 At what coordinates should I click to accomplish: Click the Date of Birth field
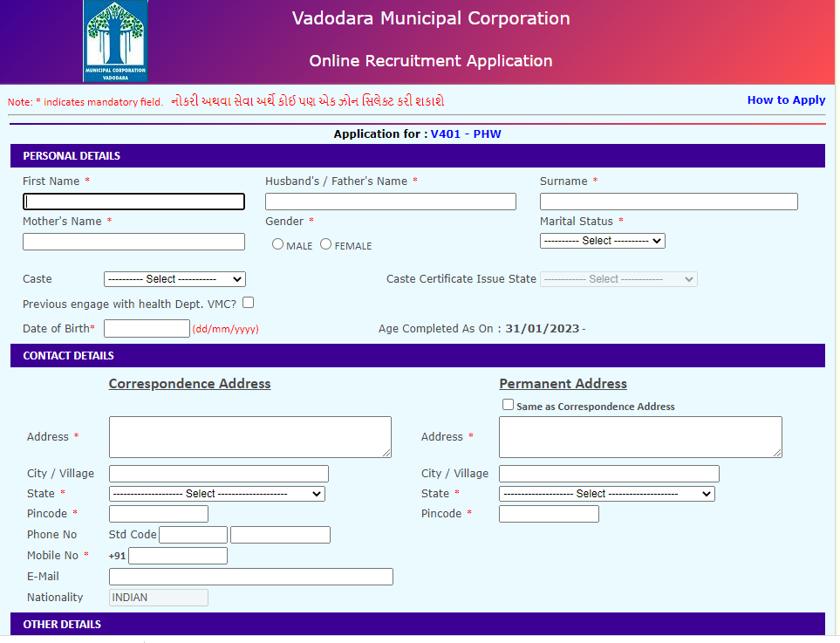point(146,328)
